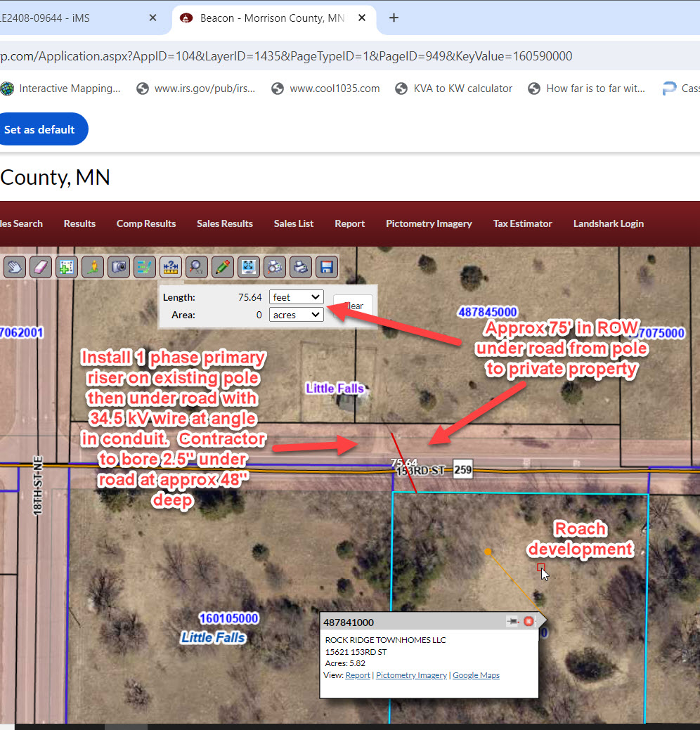700x730 pixels.
Task: Switch to the Tax Estimator tab
Action: (522, 223)
